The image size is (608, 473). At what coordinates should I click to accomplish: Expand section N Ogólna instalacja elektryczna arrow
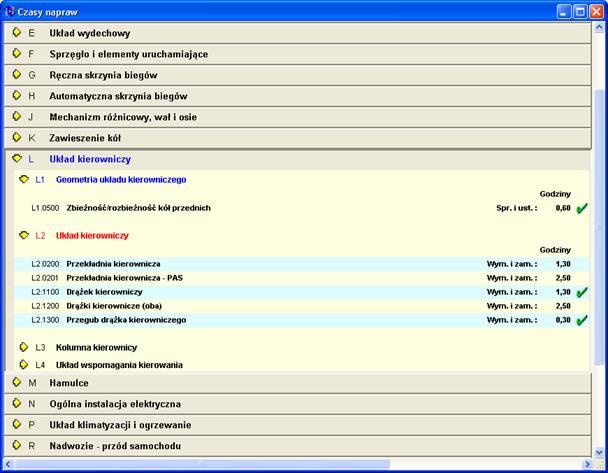tap(17, 403)
